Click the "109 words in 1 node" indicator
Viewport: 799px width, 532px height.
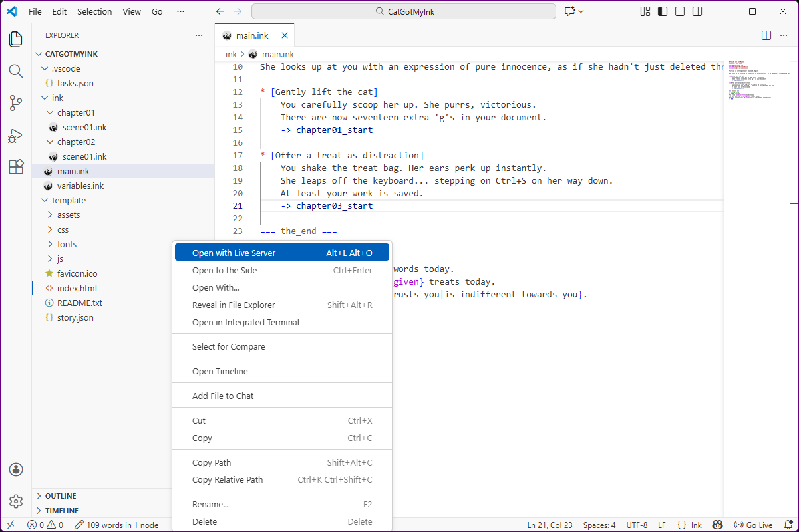(x=121, y=525)
